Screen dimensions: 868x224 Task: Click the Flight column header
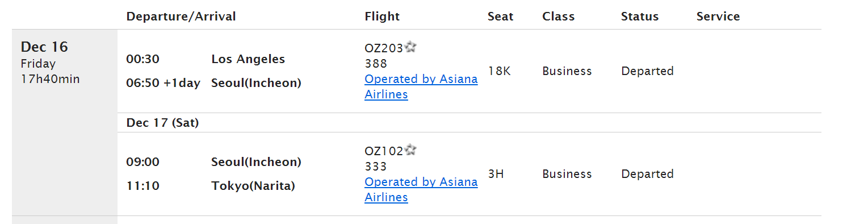point(382,16)
